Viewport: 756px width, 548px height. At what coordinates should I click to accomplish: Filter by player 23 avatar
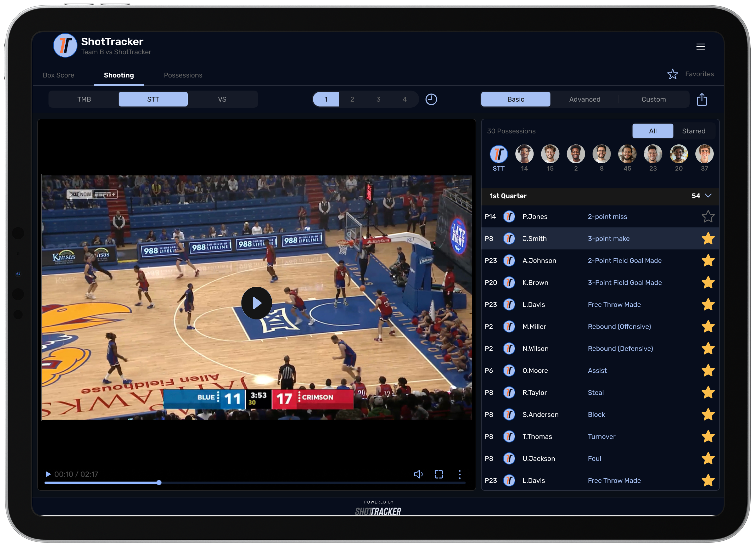653,154
